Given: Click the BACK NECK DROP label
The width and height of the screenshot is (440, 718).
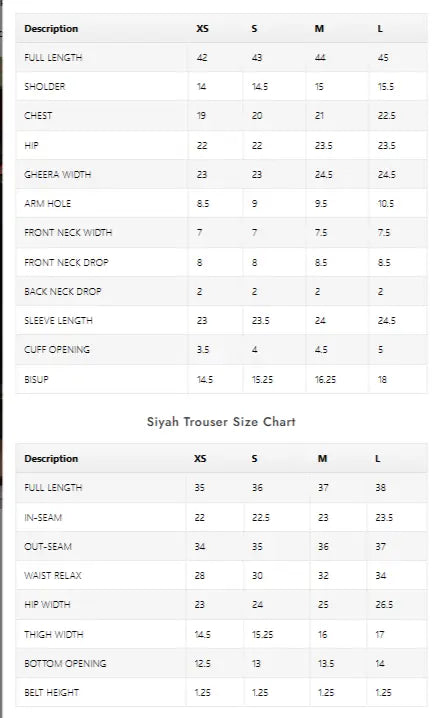Looking at the screenshot, I should (63, 291).
